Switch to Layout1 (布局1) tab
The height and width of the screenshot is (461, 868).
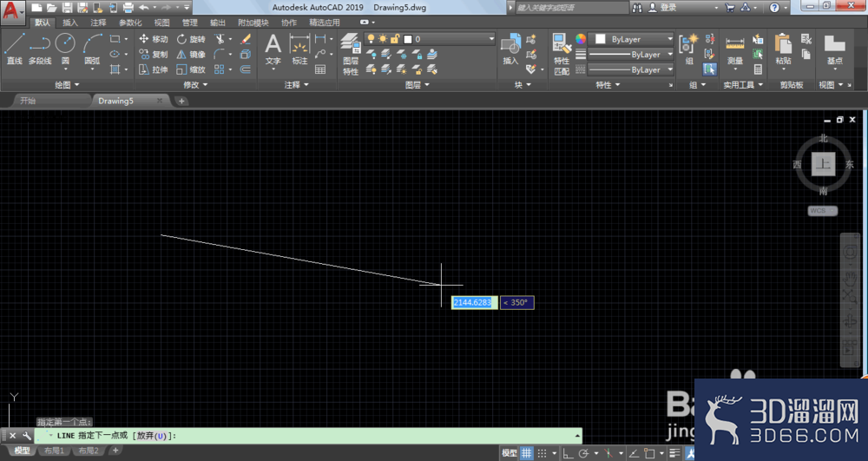54,451
